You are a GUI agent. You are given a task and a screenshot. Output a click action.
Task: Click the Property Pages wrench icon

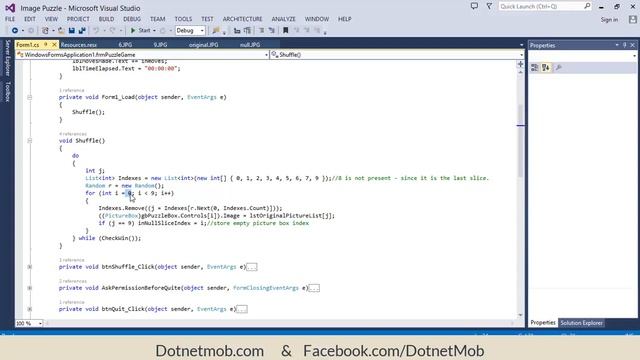coord(559,68)
